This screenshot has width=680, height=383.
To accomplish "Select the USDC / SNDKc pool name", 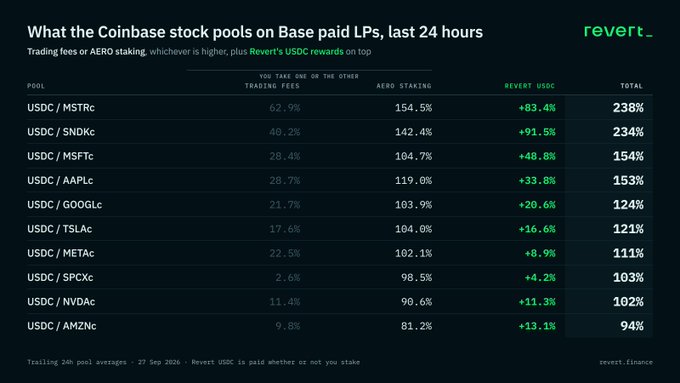I will [x=61, y=132].
